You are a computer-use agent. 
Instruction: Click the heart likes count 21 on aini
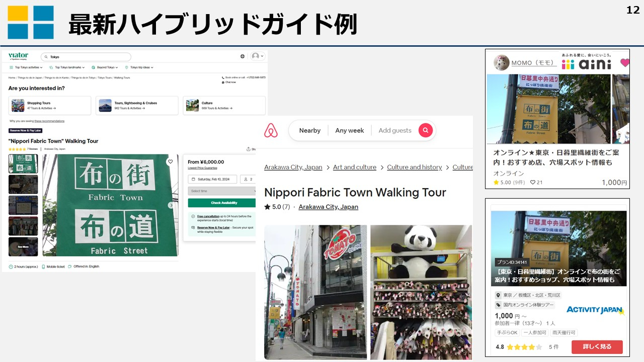536,183
